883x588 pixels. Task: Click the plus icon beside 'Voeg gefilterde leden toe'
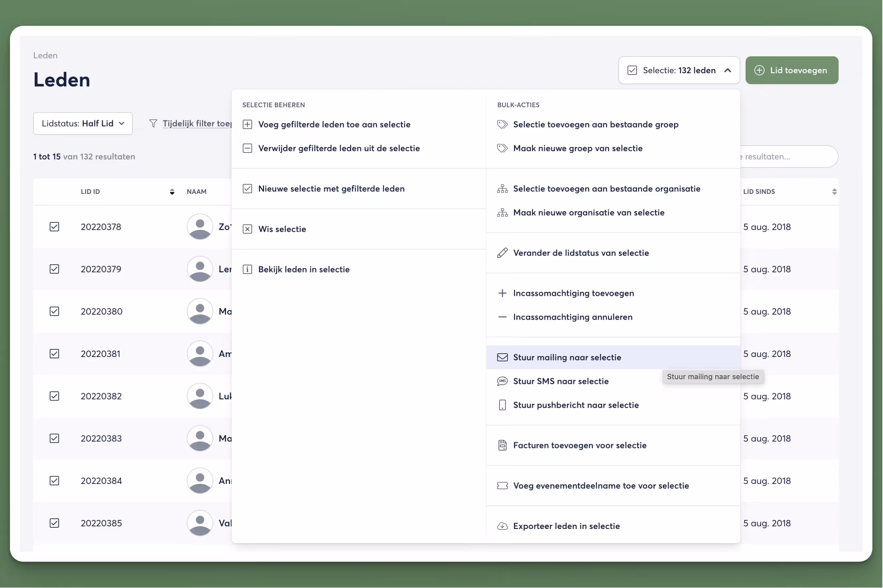click(x=247, y=125)
